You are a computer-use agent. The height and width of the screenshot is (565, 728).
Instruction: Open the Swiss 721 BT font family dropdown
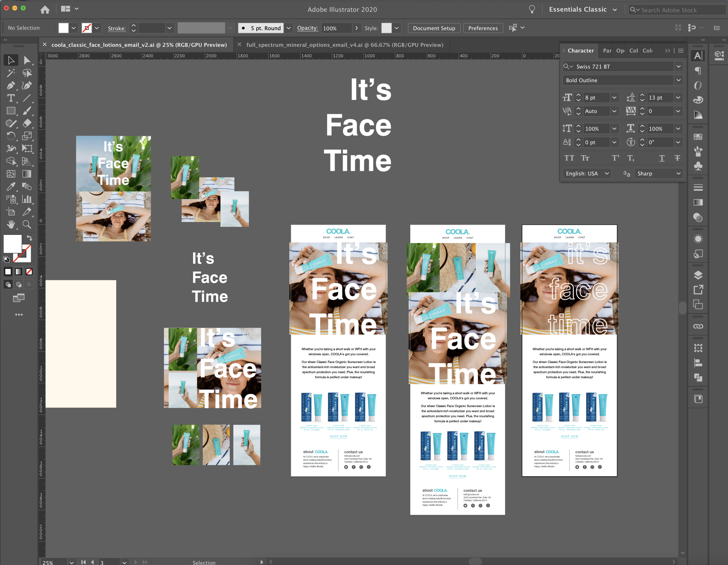tap(678, 66)
